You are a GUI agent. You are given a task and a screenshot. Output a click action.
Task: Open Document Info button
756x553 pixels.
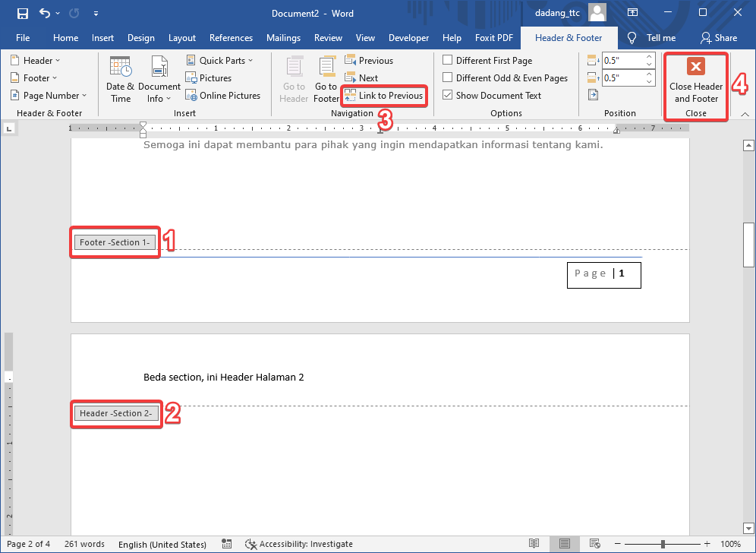[159, 80]
